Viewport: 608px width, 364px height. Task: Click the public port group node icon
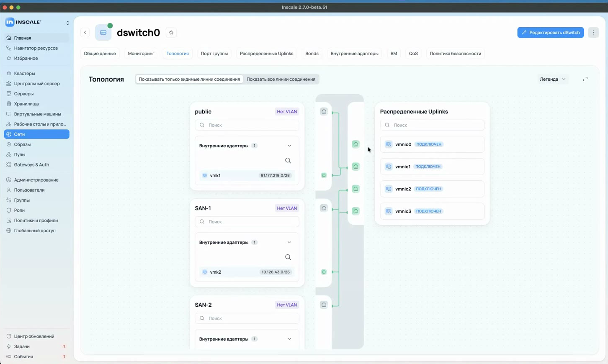(x=324, y=112)
